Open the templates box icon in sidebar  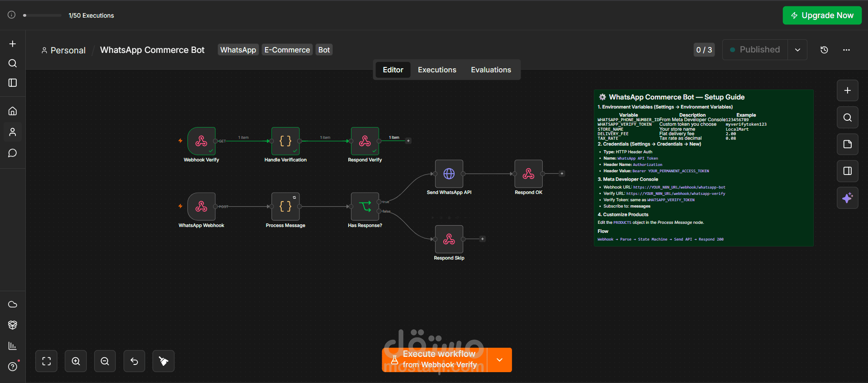coord(13,325)
